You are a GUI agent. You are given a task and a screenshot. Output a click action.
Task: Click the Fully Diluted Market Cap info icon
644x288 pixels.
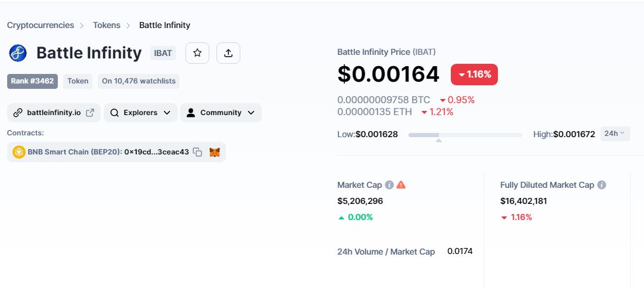[x=602, y=185]
